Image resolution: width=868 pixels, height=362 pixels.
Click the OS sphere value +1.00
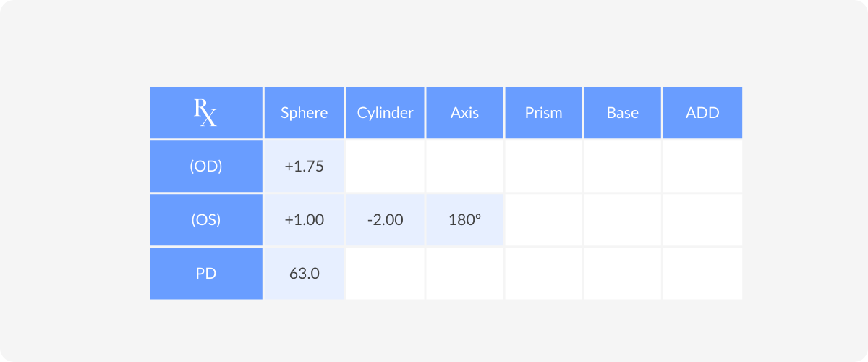[x=305, y=219]
